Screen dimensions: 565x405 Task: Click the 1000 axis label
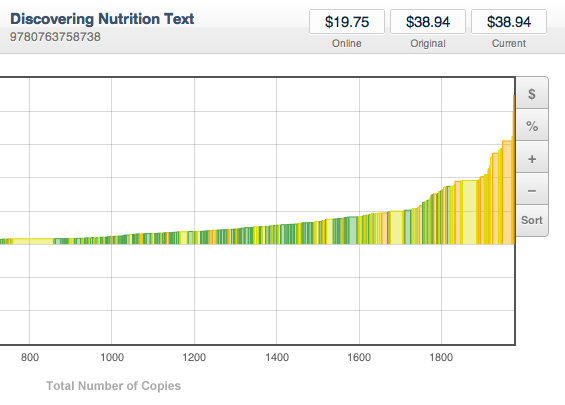(x=112, y=357)
